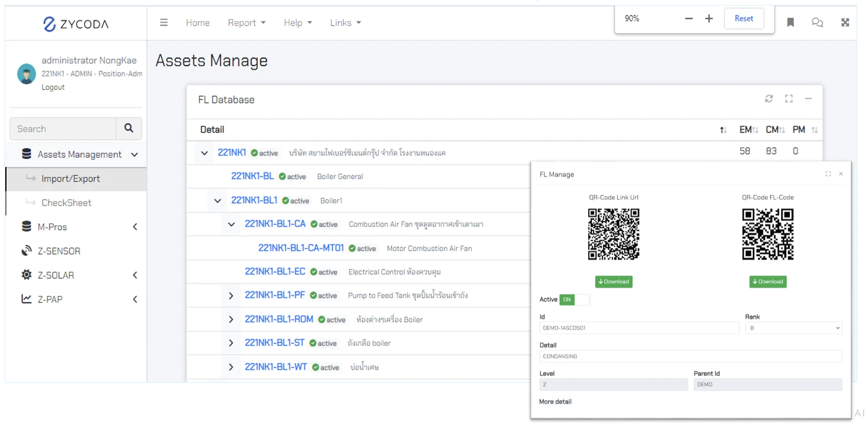Maximize the FL Manage dialog
The image size is (868, 423).
click(829, 174)
